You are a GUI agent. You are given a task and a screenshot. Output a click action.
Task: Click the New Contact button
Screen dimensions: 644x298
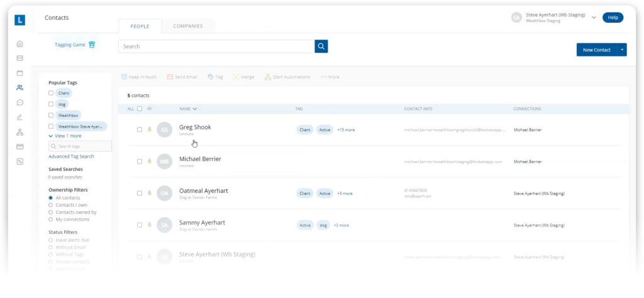(597, 50)
